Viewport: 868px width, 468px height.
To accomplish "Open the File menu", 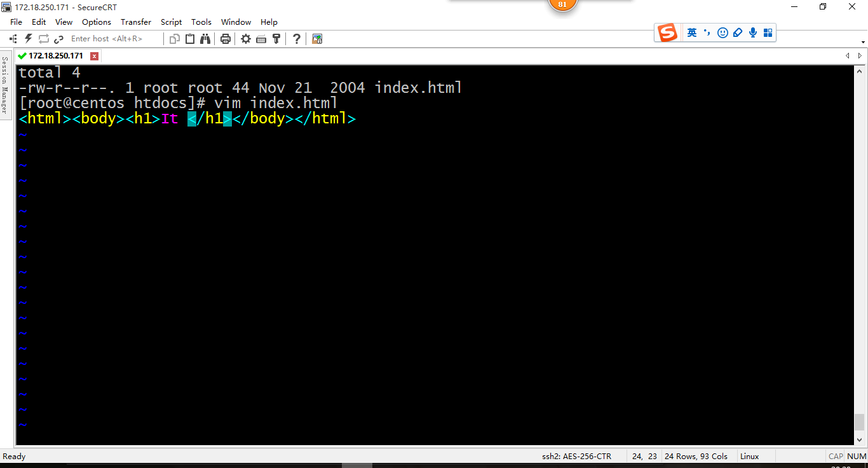I will point(16,22).
